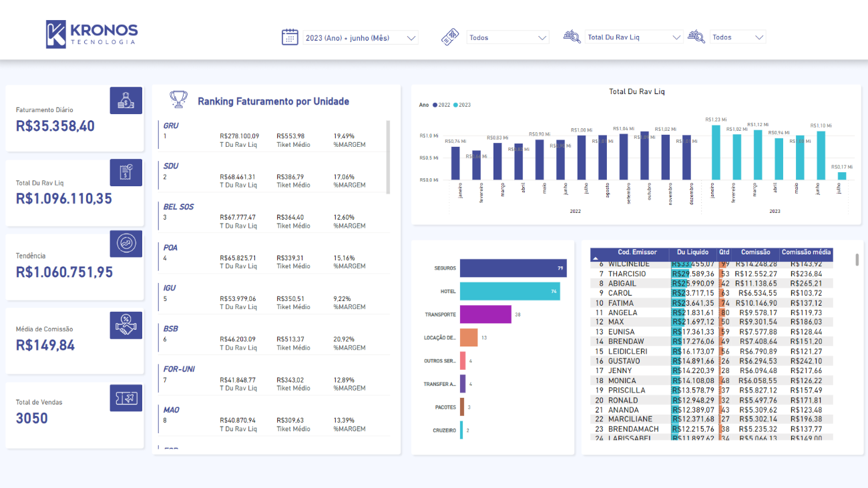The image size is (868, 488).
Task: Select SDU unit in the ranking list
Action: (171, 166)
